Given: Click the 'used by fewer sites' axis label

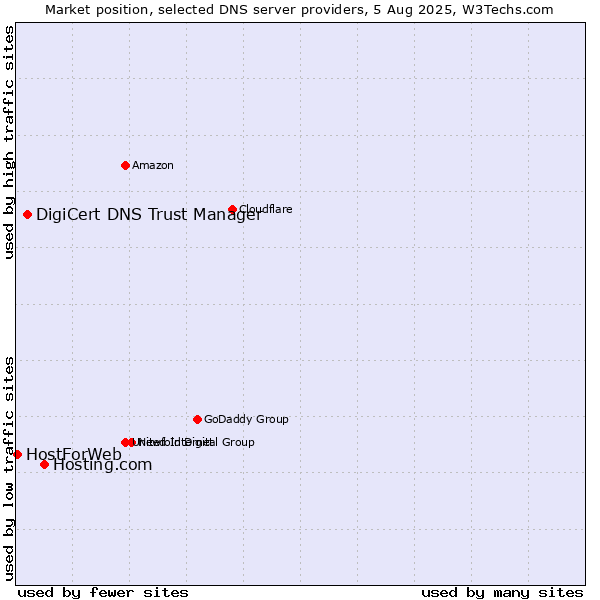Looking at the screenshot, I should (x=103, y=592).
